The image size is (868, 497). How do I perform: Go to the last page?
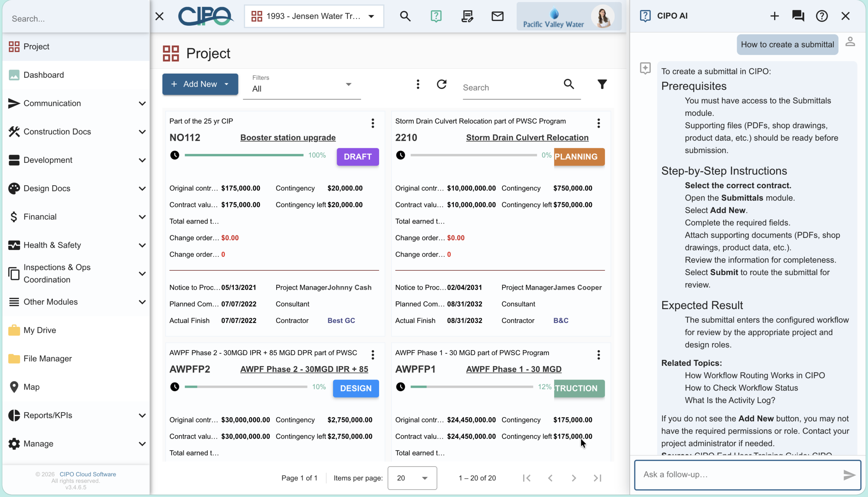(597, 478)
